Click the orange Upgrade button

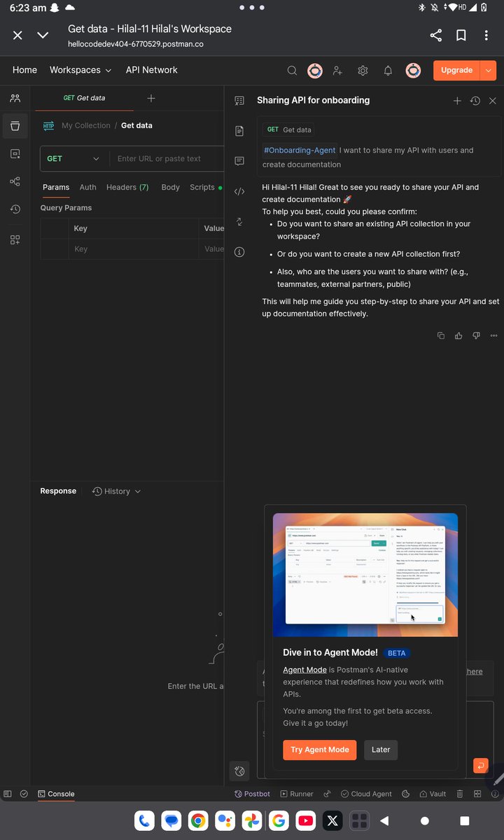coord(456,70)
